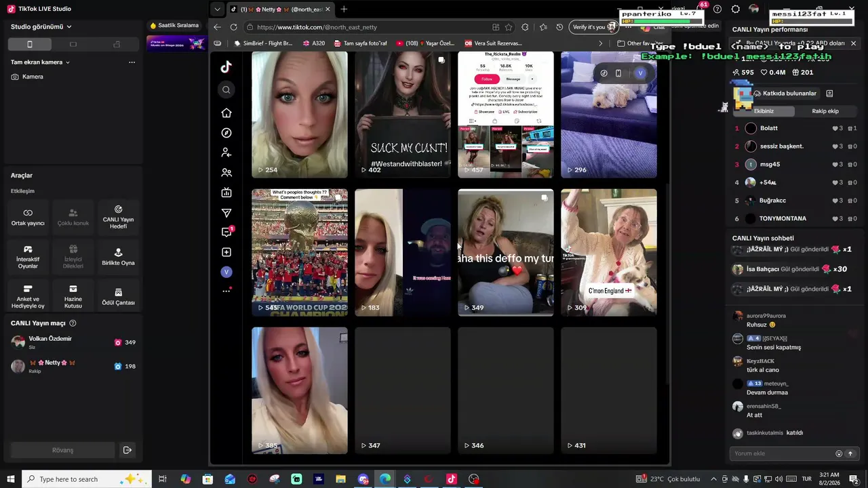
Task: Open TikTok Search from the sidebar
Action: coord(226,89)
